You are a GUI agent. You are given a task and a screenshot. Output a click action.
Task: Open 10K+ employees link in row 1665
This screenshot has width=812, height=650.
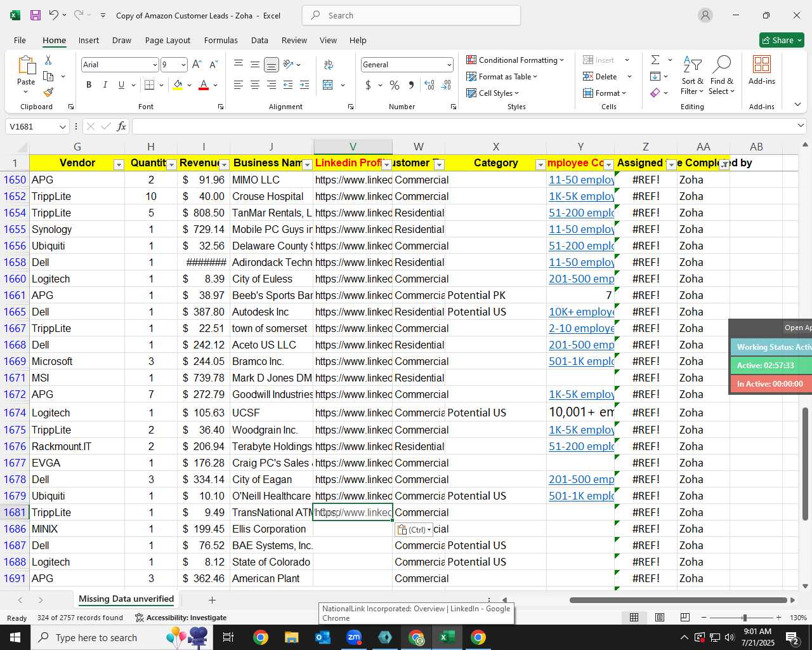pyautogui.click(x=581, y=312)
